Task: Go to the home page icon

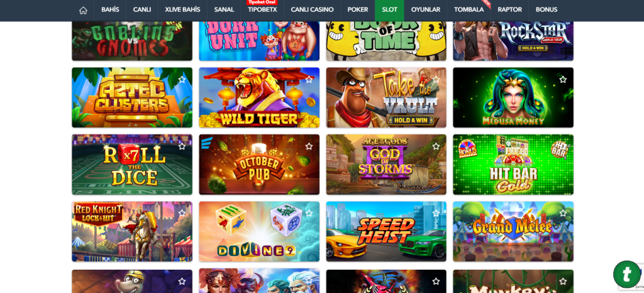Action: tap(83, 10)
